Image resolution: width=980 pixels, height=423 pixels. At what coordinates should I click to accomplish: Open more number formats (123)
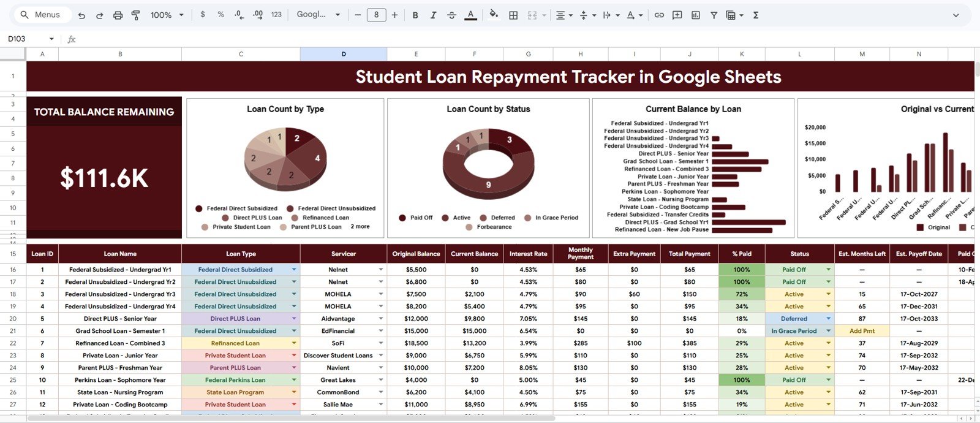click(277, 15)
